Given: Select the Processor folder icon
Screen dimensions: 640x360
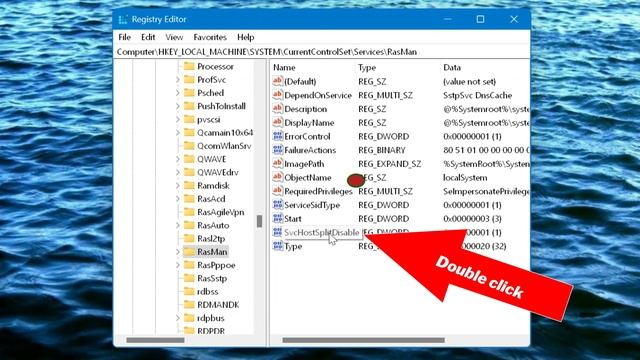Looking at the screenshot, I should coord(189,66).
